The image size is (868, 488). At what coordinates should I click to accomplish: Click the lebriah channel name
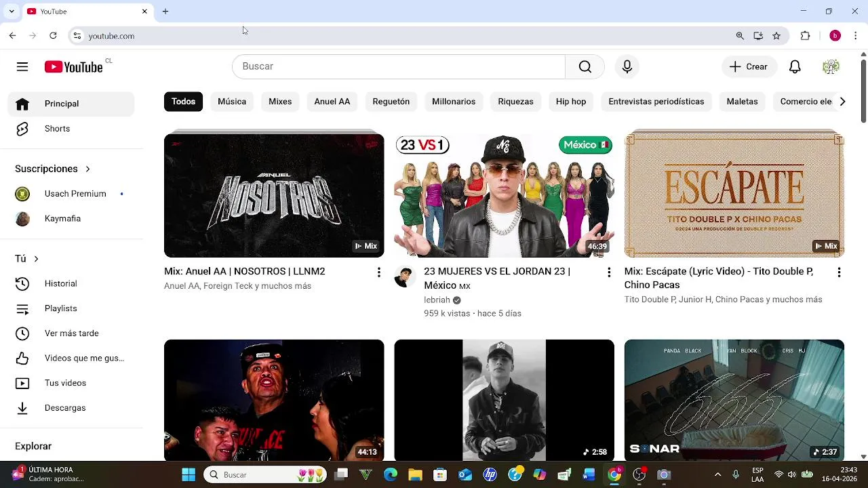tap(437, 300)
